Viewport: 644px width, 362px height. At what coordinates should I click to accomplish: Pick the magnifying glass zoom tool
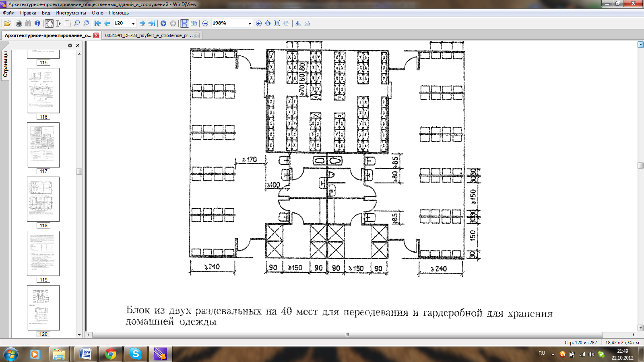pyautogui.click(x=77, y=23)
